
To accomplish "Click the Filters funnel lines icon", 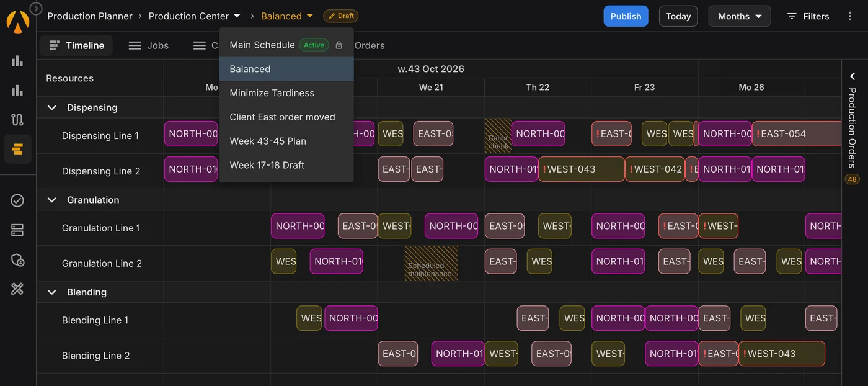I will pyautogui.click(x=792, y=16).
